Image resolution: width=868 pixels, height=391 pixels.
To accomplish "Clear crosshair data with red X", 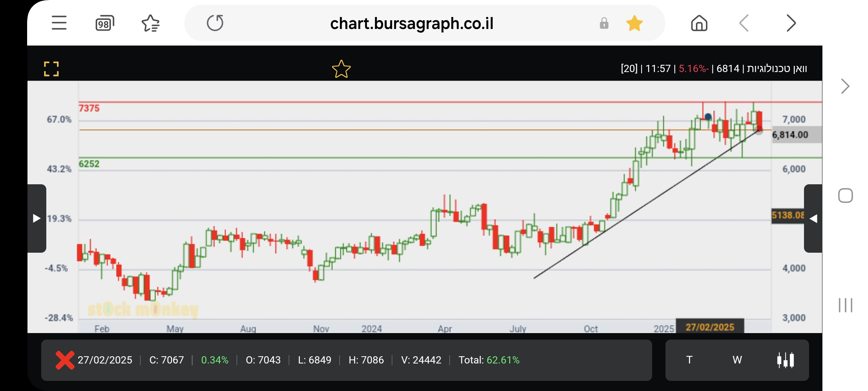I will pos(65,360).
